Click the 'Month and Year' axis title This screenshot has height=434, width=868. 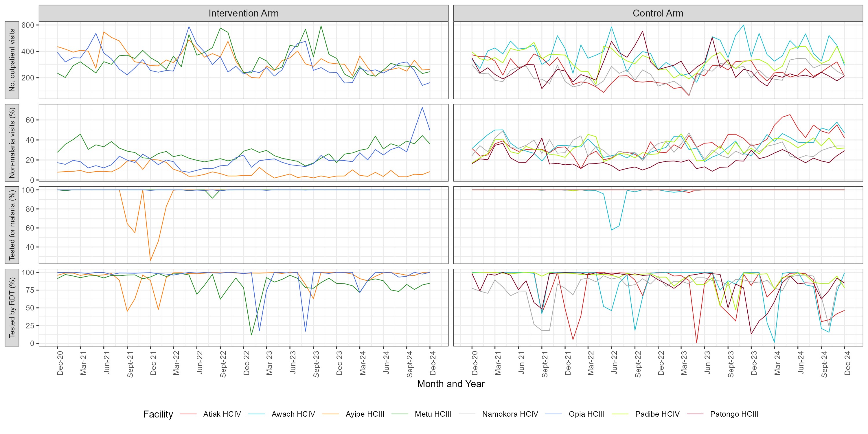tap(450, 384)
